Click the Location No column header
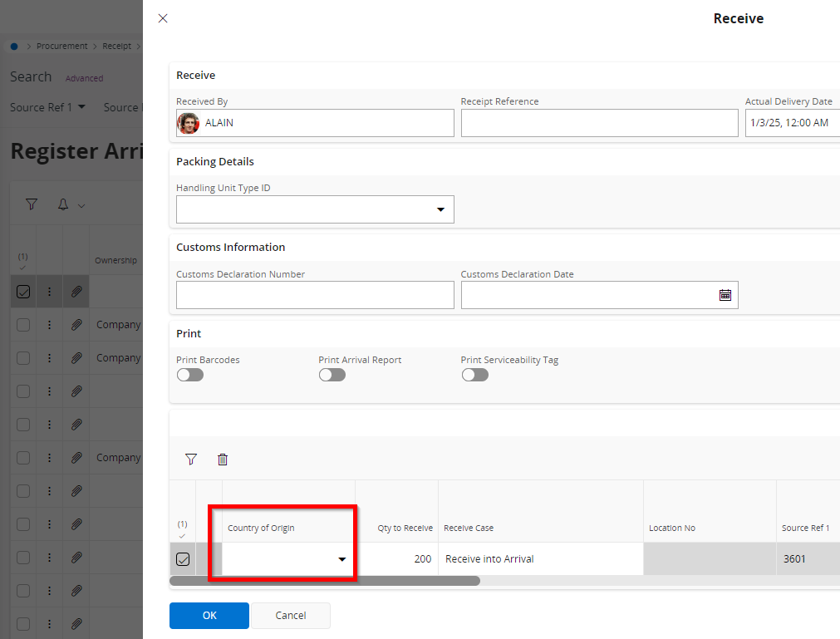The height and width of the screenshot is (639, 840). pos(672,528)
